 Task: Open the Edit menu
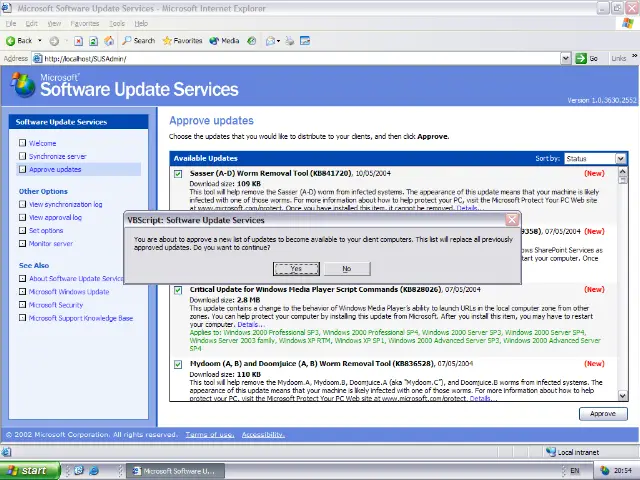[31, 24]
